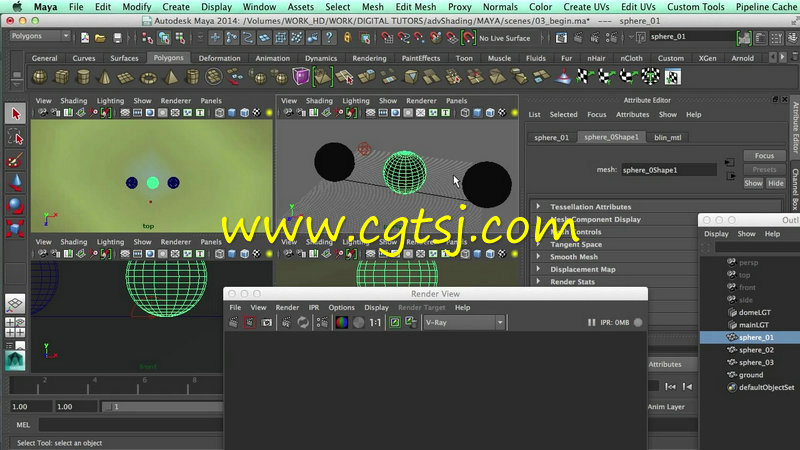
Task: Click the purple cube shelf icon
Action: (301, 77)
